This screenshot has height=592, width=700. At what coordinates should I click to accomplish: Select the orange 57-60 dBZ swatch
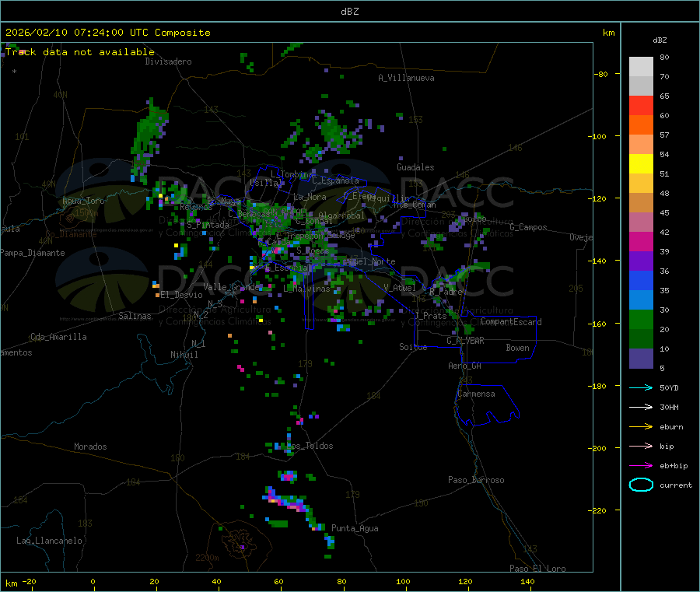tap(641, 125)
